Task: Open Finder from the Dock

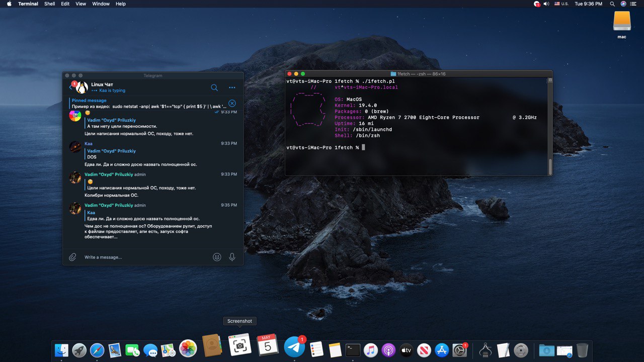Action: coord(61,350)
